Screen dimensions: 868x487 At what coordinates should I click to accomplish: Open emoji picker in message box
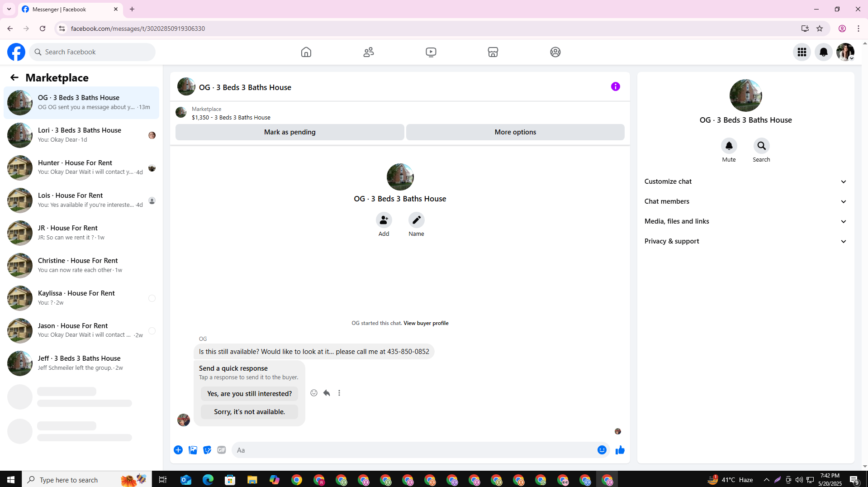coord(602,450)
